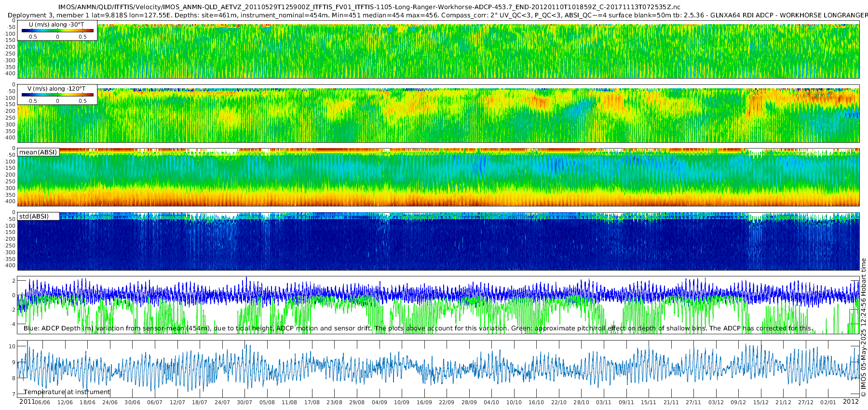Click the blue ADCP depth variation caption
868x410 pixels.
(418, 328)
